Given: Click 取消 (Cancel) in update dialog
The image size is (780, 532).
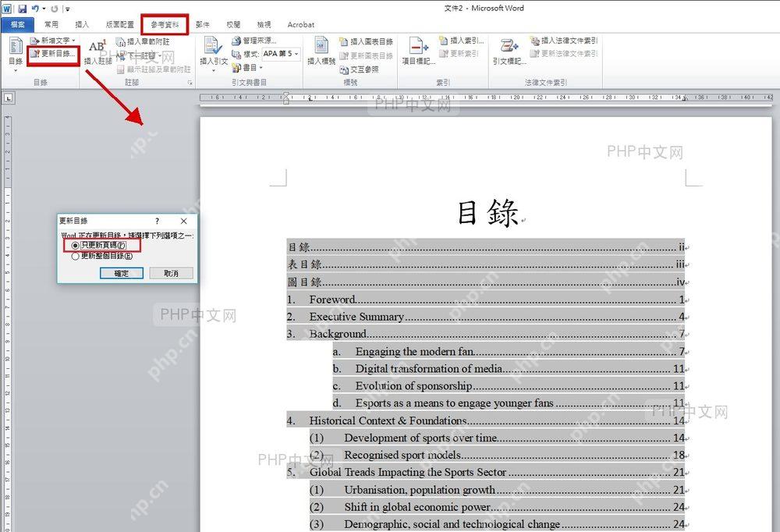Looking at the screenshot, I should point(171,273).
